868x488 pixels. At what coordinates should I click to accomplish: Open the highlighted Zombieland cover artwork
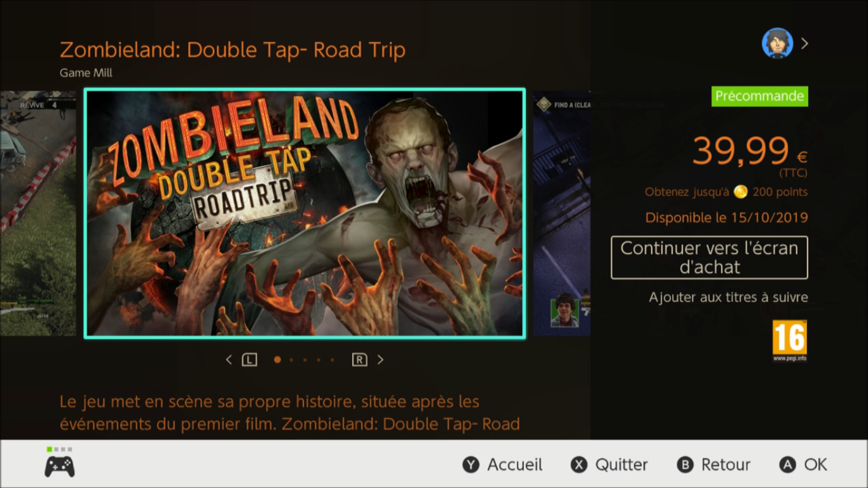[305, 213]
